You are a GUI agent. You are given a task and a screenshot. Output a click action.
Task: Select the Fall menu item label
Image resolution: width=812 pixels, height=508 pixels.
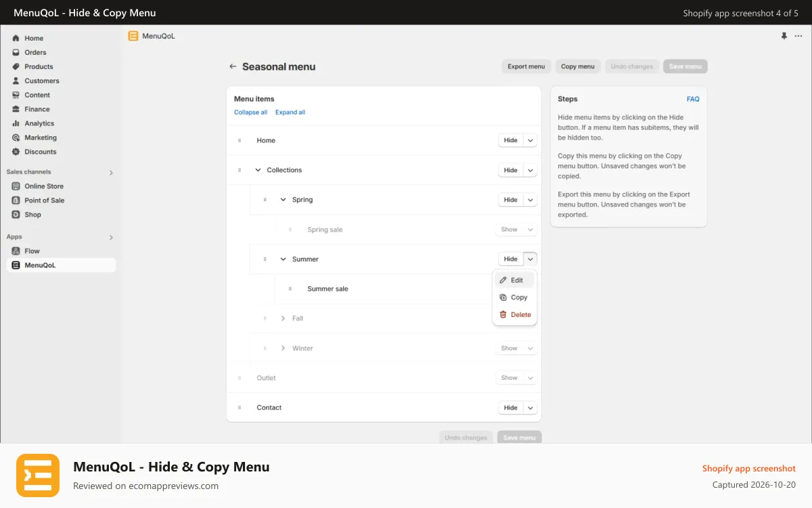(x=298, y=318)
